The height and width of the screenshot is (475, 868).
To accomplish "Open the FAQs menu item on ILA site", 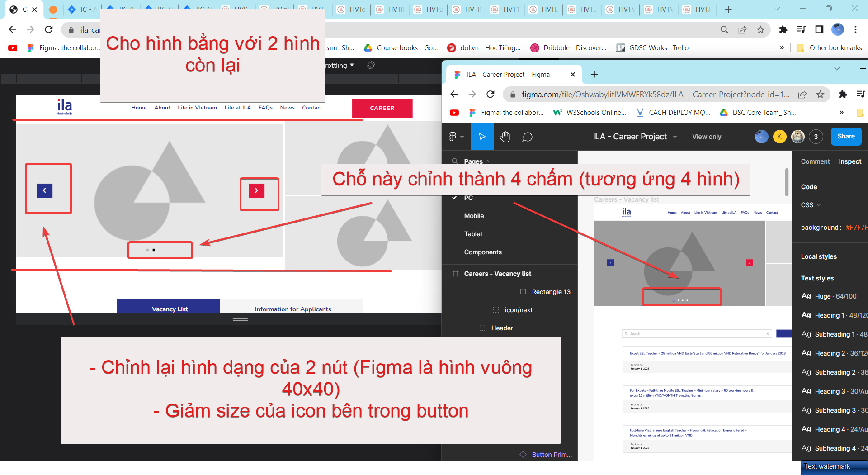I will coord(265,108).
